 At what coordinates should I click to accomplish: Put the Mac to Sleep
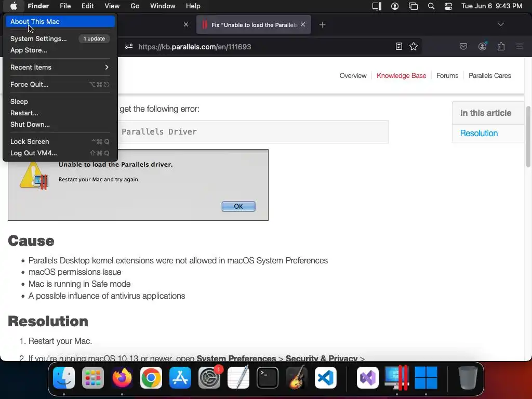coord(60,101)
